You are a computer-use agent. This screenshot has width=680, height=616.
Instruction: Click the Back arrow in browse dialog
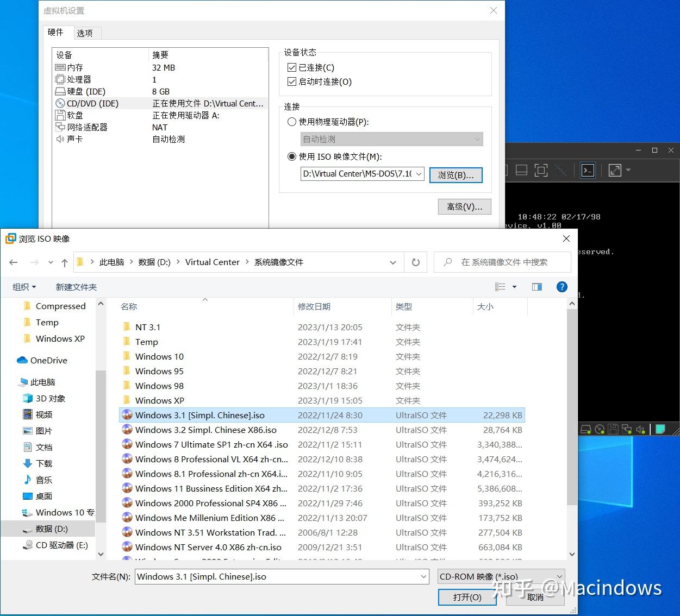click(x=14, y=262)
